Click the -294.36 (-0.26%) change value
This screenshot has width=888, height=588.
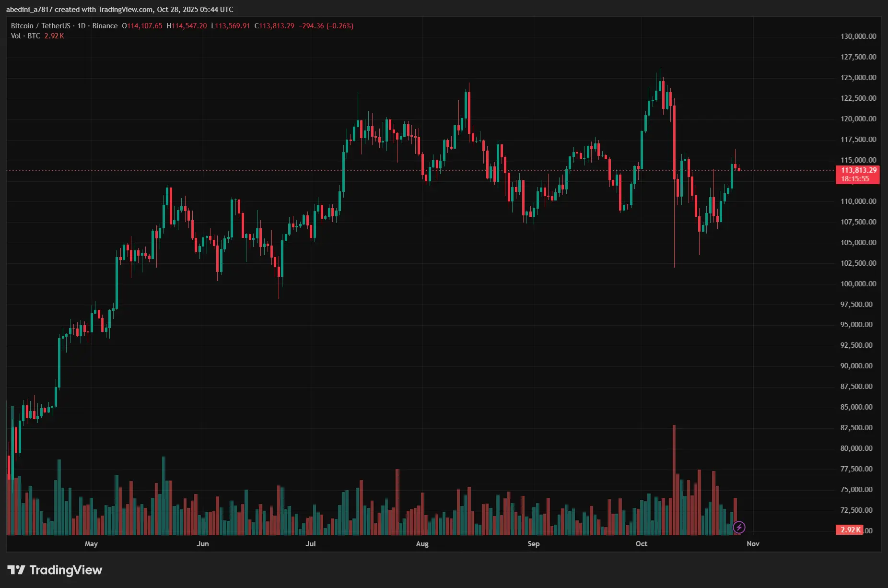326,26
